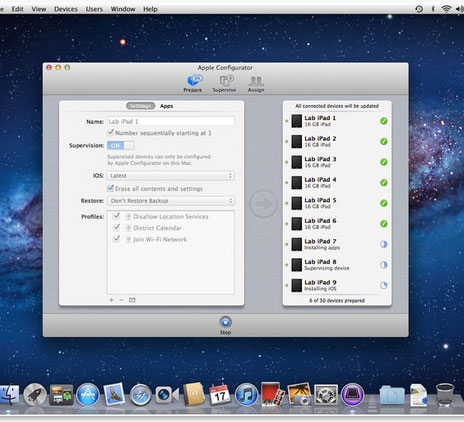Open Apple Configurator from the Dock
Image resolution: width=464 pixels, height=422 pixels.
[352, 394]
